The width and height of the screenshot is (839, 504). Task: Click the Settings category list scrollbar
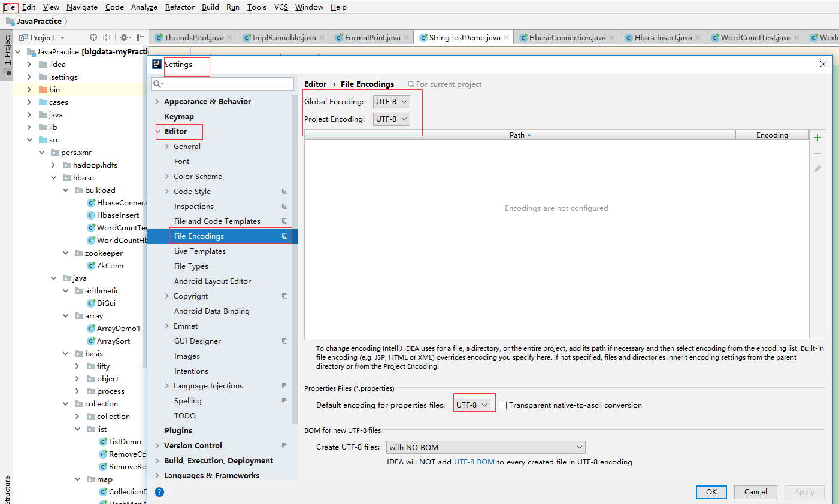(x=295, y=259)
